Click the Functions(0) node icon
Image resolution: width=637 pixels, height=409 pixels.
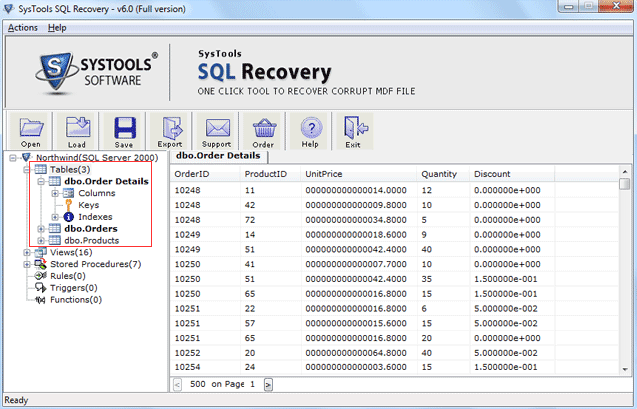pos(40,300)
